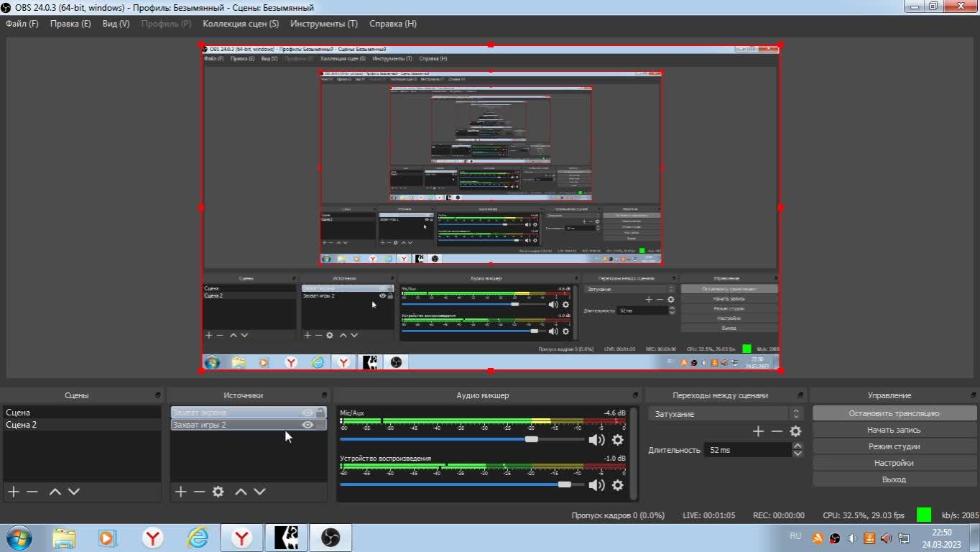Mute the Устройство воспроизведения channel speaker
Viewport: 980px width, 552px height.
596,485
